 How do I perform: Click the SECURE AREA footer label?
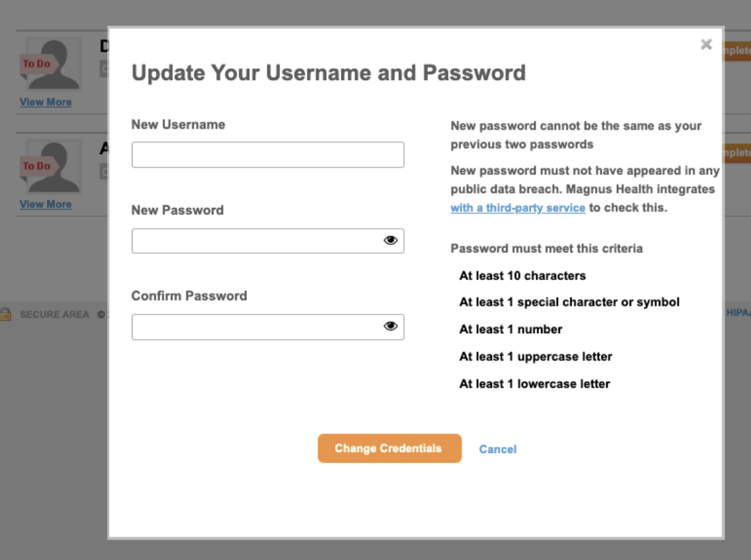point(55,314)
